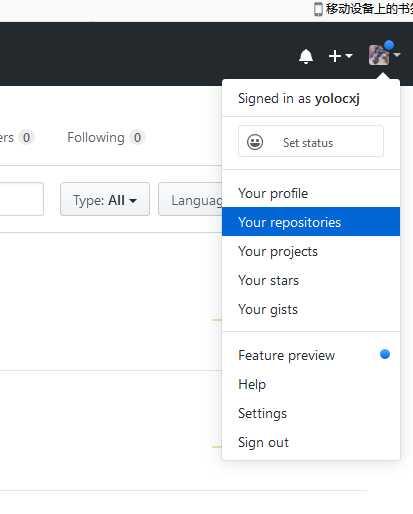The width and height of the screenshot is (413, 514).
Task: Click the mobile bookmarks icon in browser bar
Action: tap(318, 9)
